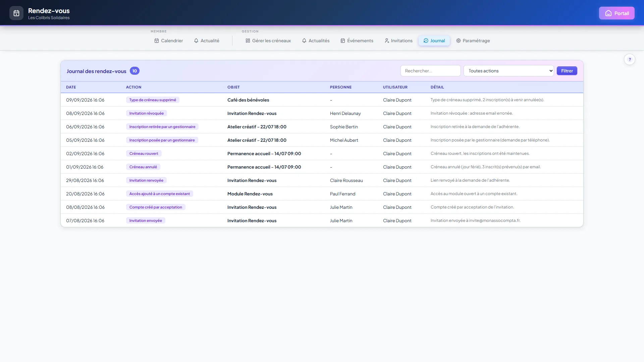
Task: Select the Café des bénévoles object
Action: click(x=248, y=100)
